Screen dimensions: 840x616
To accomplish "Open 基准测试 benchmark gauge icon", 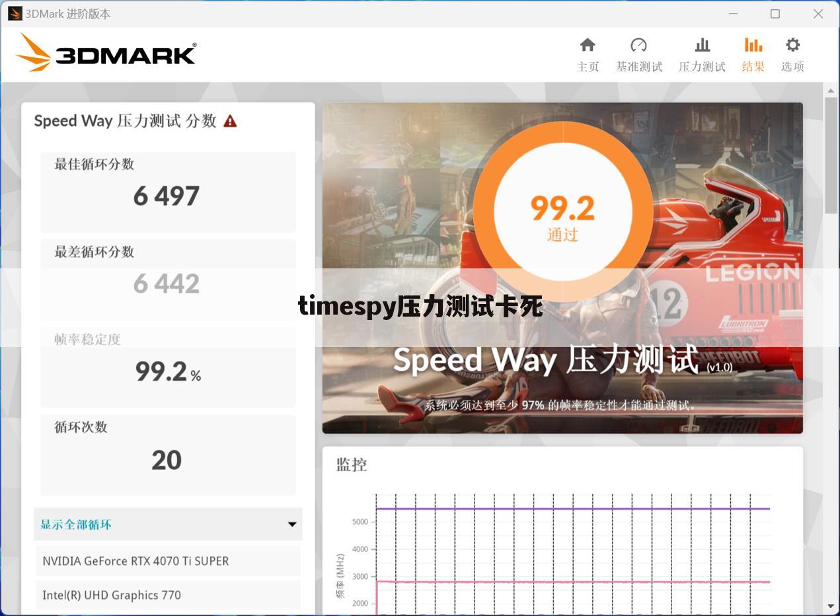I will [638, 46].
